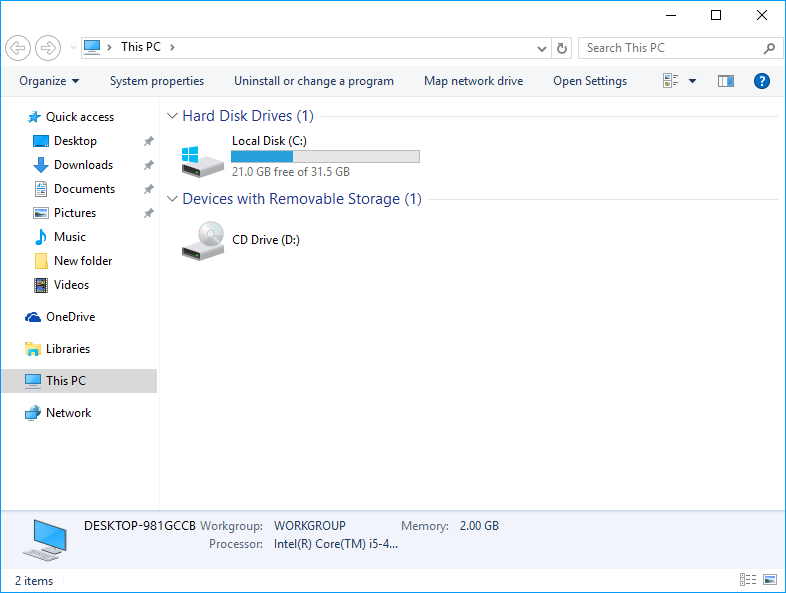Toggle the preview pane
The image size is (786, 593).
[x=725, y=81]
